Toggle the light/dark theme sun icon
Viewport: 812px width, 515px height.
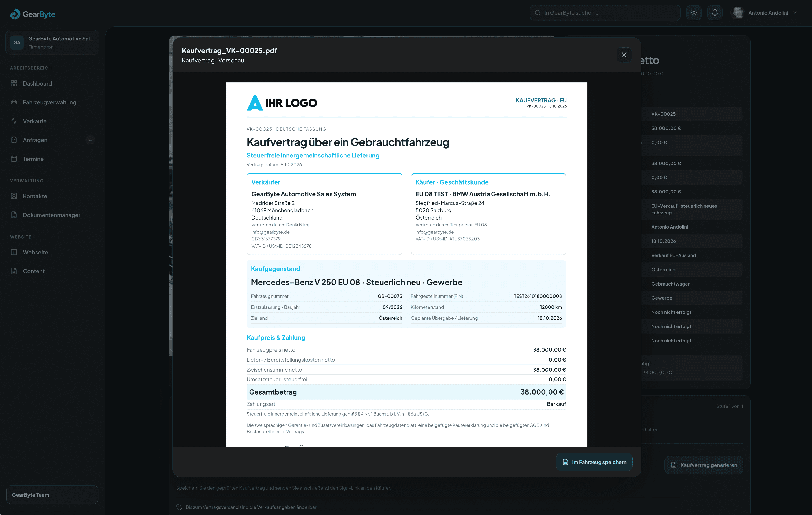(x=694, y=13)
